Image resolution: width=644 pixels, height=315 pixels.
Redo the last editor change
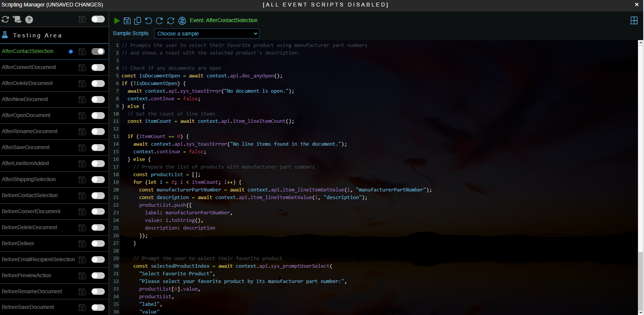[x=159, y=21]
